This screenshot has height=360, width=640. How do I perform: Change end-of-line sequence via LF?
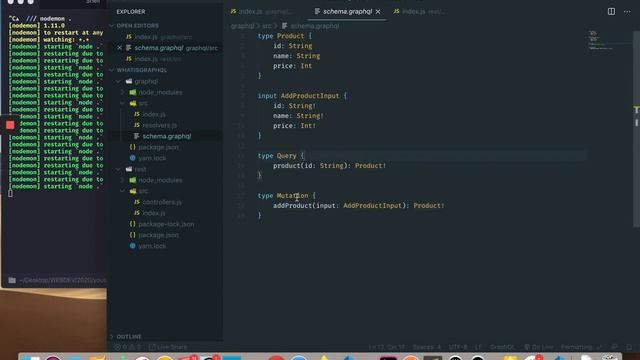pos(478,347)
